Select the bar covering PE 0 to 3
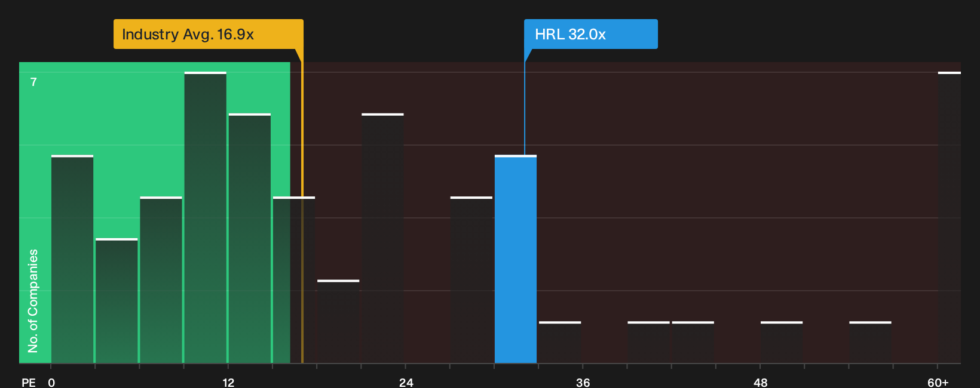The image size is (980, 388). (72, 259)
